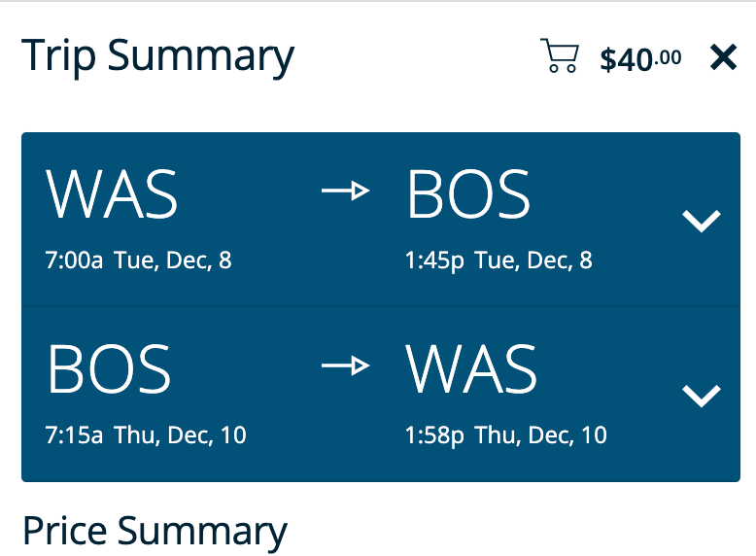Expand the BOS to WAS trip details
This screenshot has width=756, height=556.
tap(702, 396)
